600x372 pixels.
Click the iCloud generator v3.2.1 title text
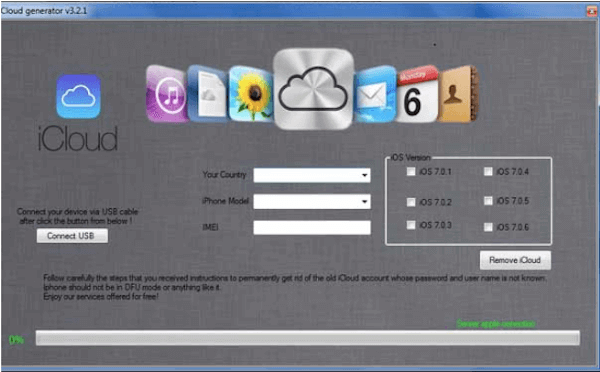tap(44, 11)
